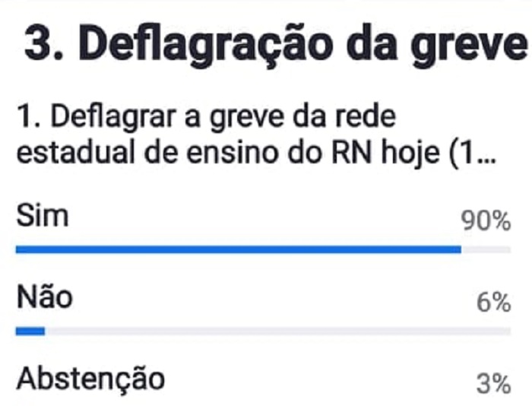Select the 'Abstenção' poll option
Image resolution: width=532 pixels, height=406 pixels.
point(90,379)
